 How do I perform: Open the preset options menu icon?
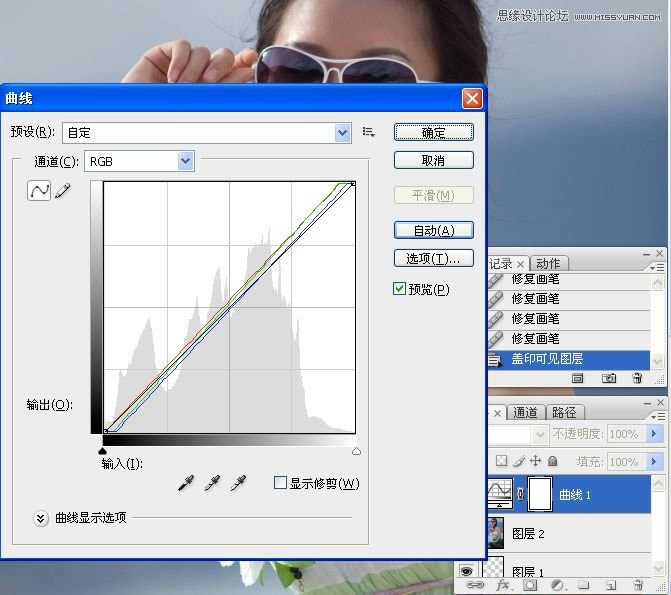coord(369,132)
